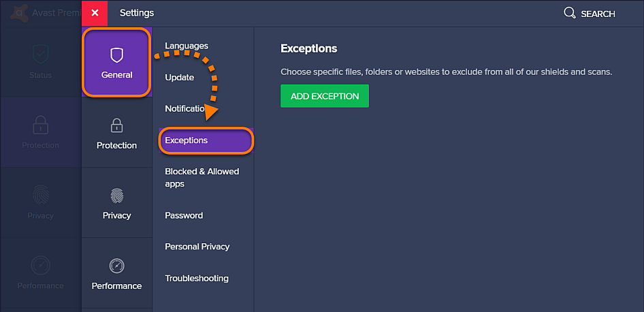Open Blocked & Allowed apps

coord(202,178)
